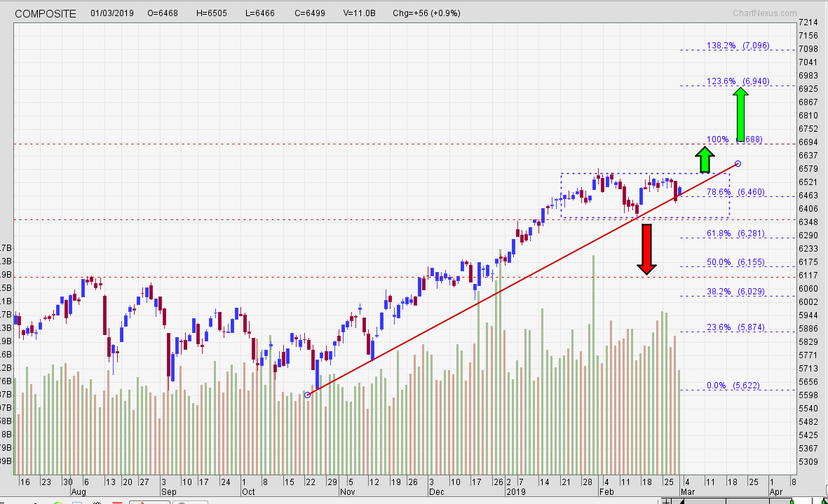The image size is (828, 504).
Task: Click the COMPOSITE symbol label
Action: pos(45,13)
